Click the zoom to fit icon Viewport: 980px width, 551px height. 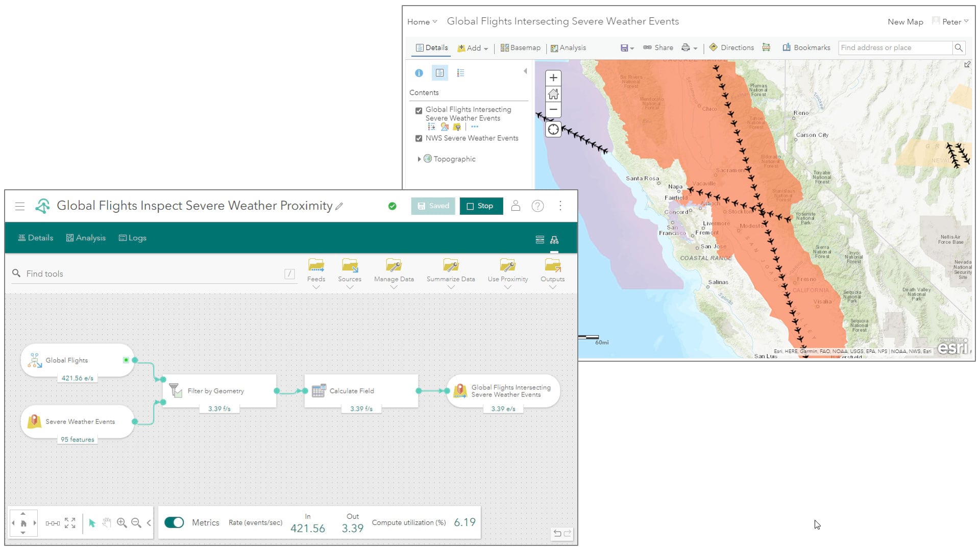(x=70, y=522)
